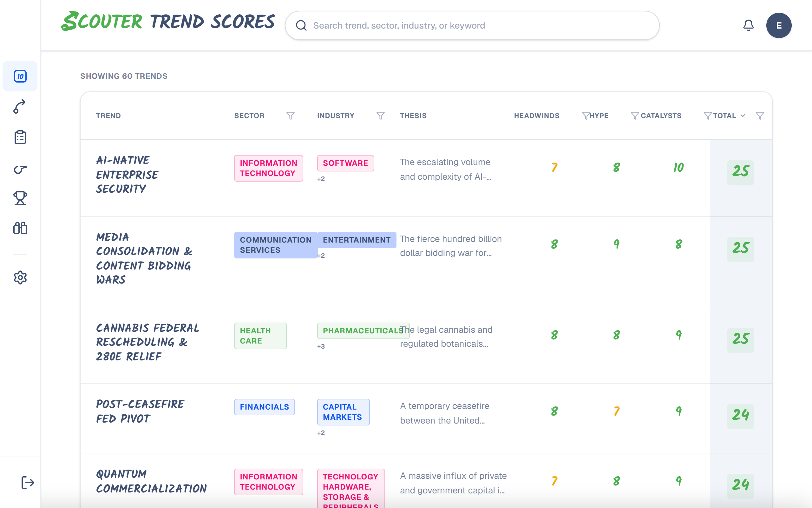Open Post-Ceasefire Fed Pivot trend
The image size is (812, 508).
coord(140,411)
